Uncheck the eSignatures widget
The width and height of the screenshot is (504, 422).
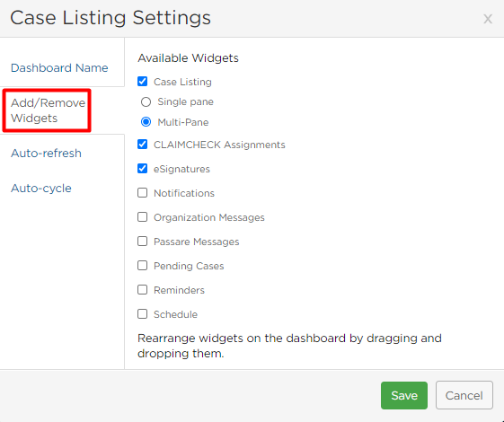tap(142, 169)
